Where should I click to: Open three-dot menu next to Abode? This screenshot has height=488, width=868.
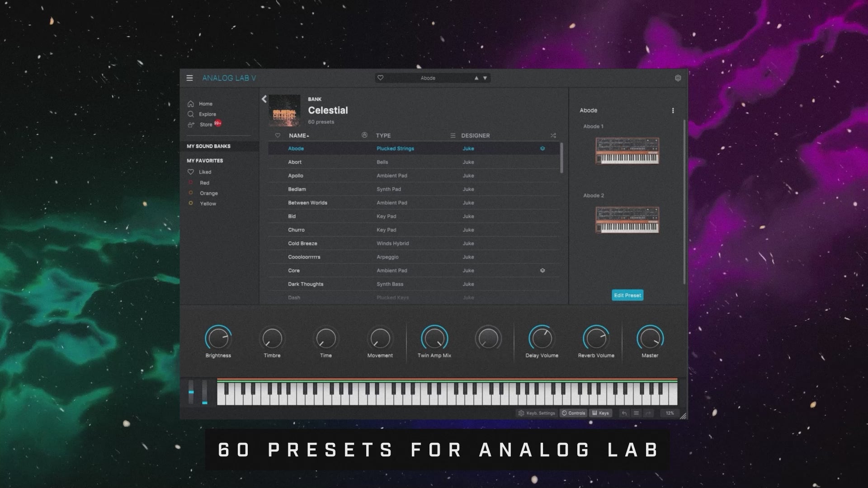pyautogui.click(x=673, y=111)
